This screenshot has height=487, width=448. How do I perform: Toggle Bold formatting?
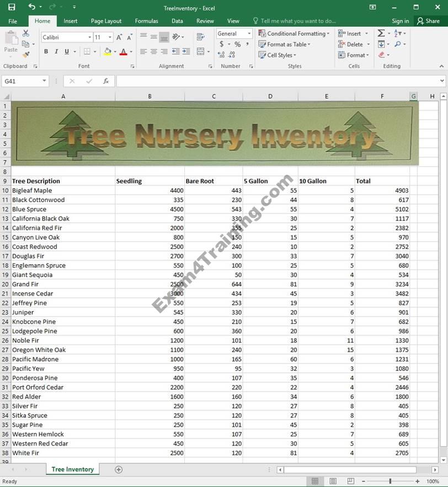pyautogui.click(x=46, y=52)
